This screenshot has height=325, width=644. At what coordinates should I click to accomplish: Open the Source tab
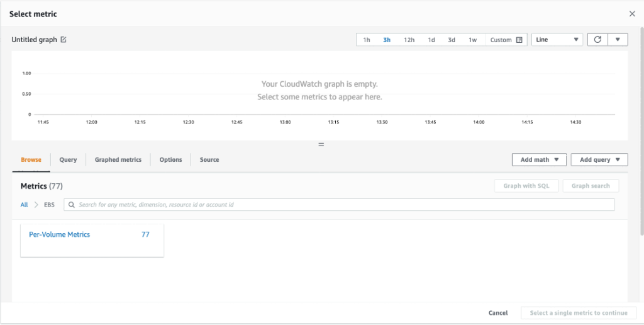(209, 159)
